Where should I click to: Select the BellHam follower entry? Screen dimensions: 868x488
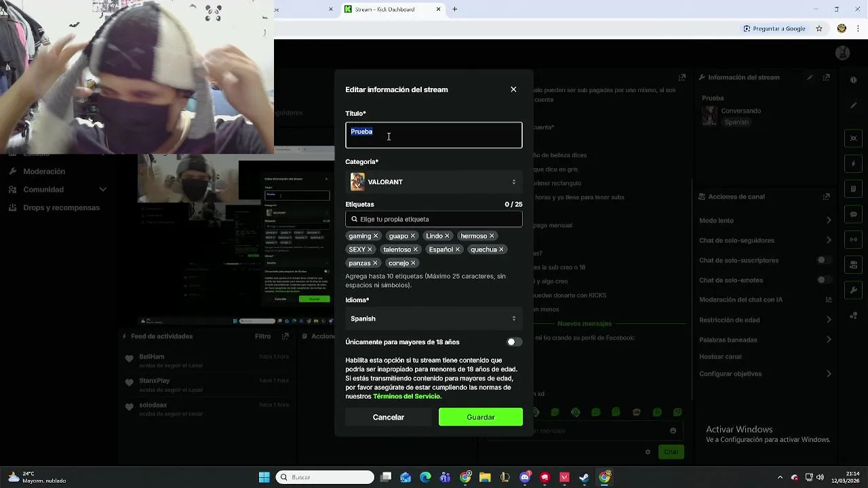207,361
